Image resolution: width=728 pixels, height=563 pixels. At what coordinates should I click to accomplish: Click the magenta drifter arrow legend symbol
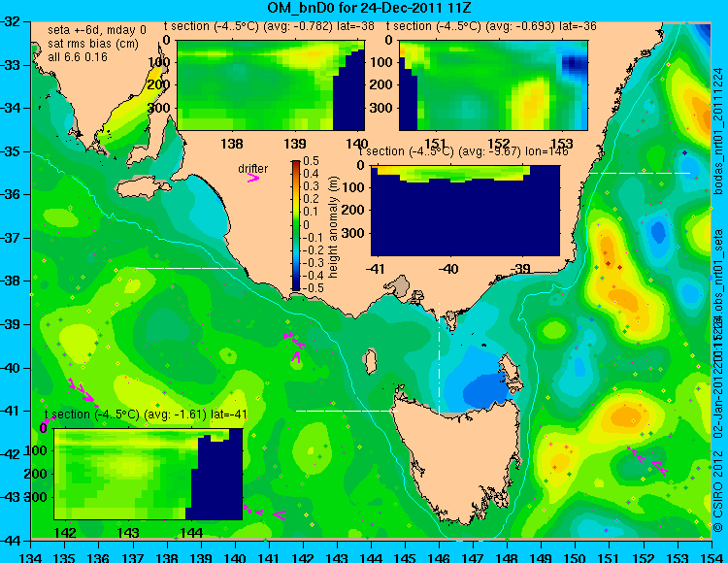coord(253,179)
